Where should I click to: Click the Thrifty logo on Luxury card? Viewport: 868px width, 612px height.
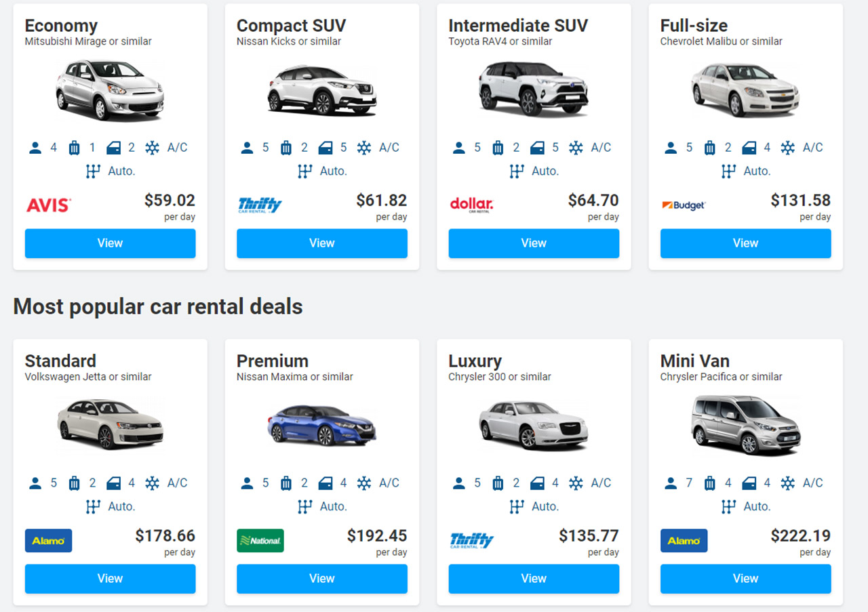click(x=471, y=541)
